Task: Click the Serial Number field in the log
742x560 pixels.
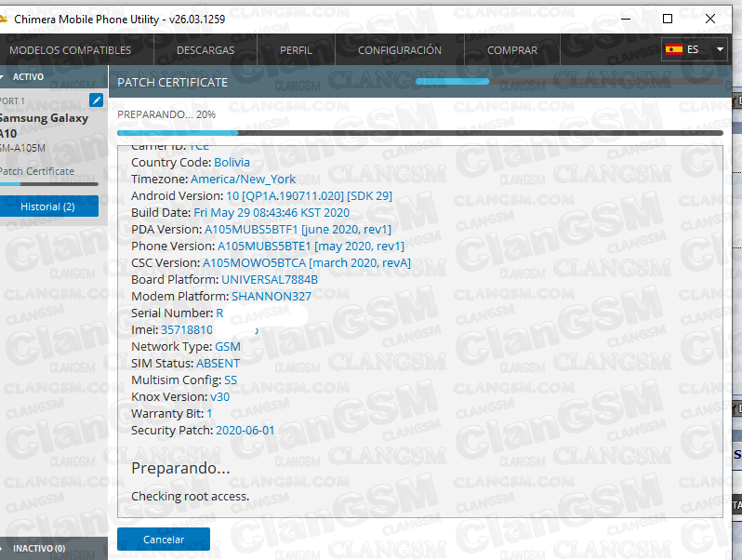Action: click(x=177, y=313)
